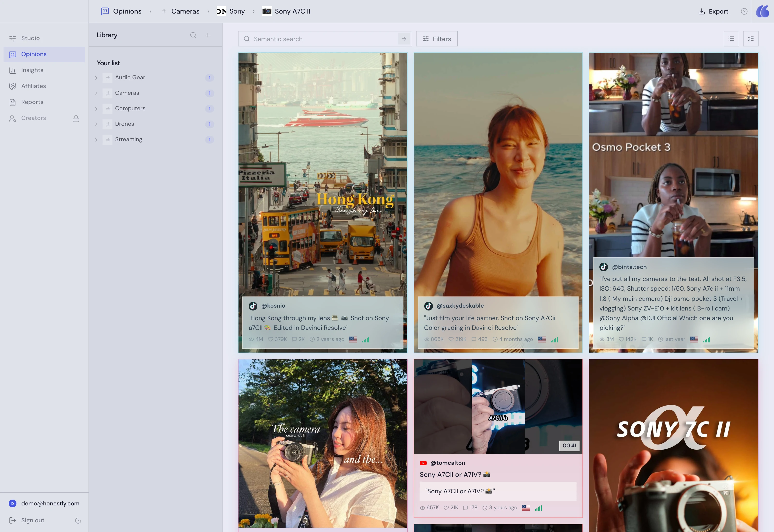Click the Creators lock icon
The image size is (774, 532).
coord(76,118)
